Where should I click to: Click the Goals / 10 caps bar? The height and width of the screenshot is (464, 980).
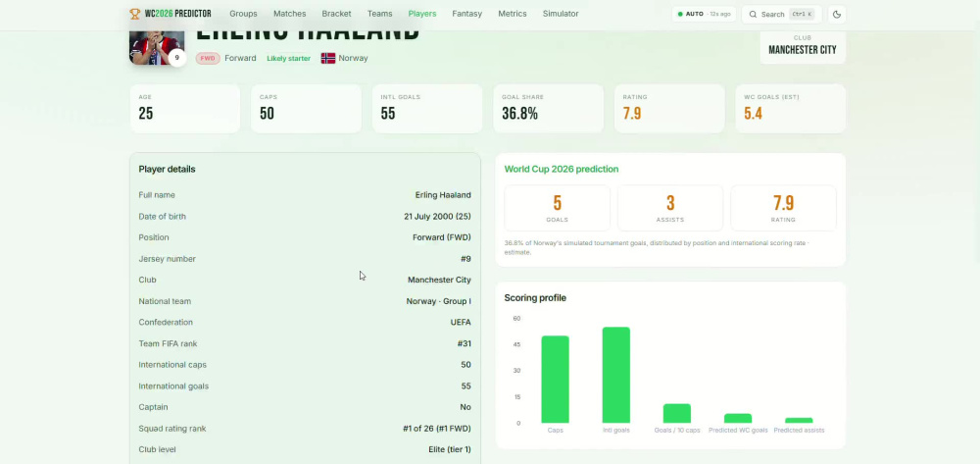point(677,413)
